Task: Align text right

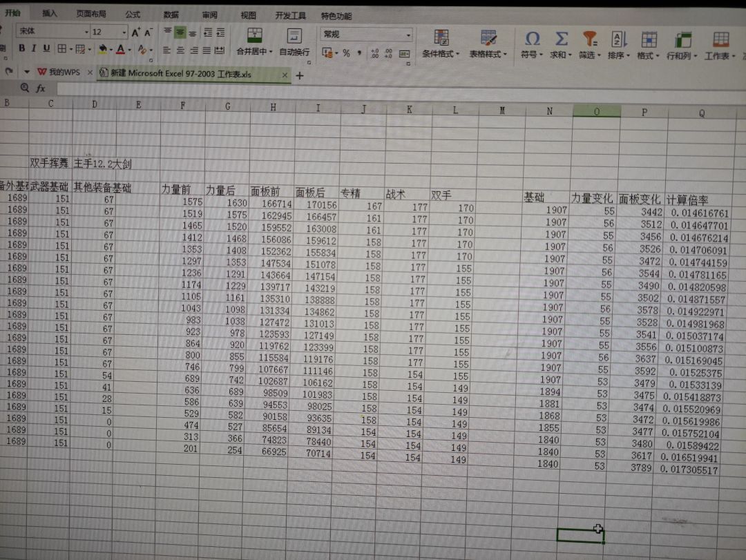Action: point(193,50)
